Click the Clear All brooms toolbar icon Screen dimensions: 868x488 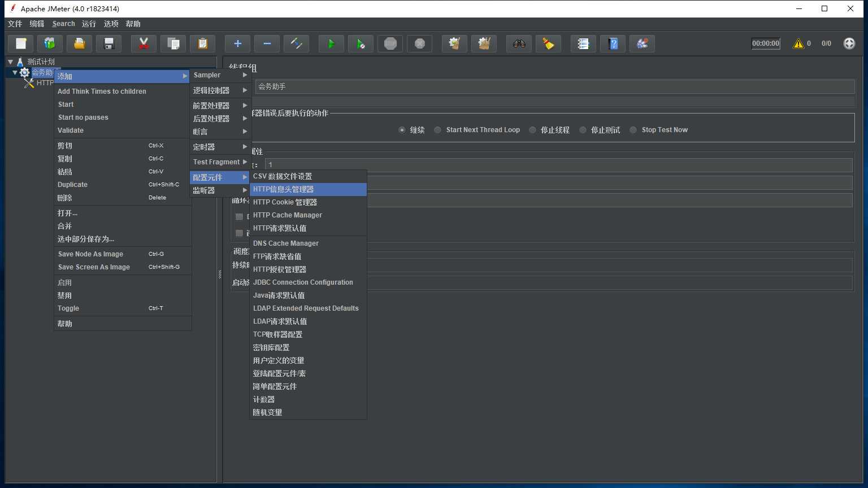click(x=484, y=43)
